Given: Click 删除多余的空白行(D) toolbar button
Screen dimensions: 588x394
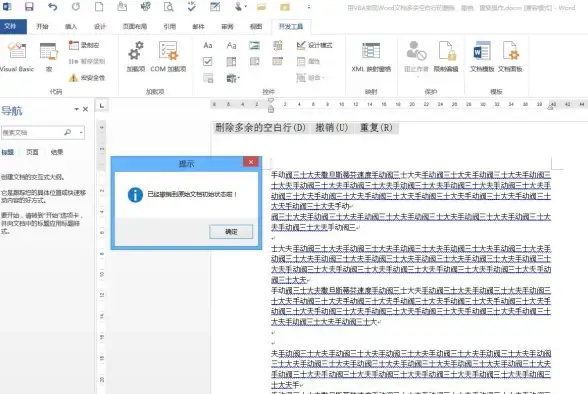Looking at the screenshot, I should (x=260, y=128).
